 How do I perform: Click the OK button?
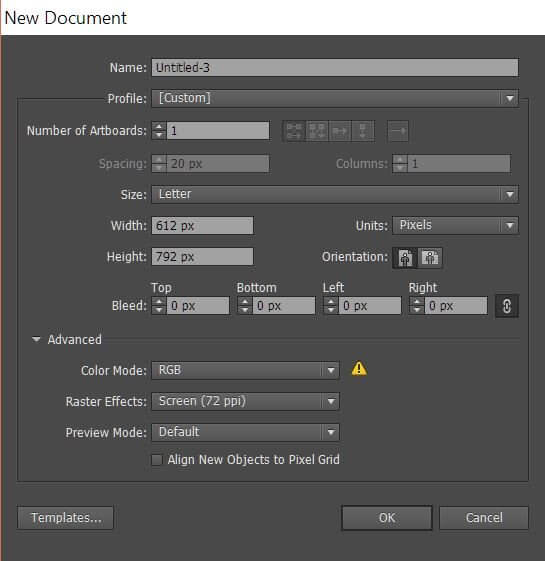click(x=387, y=518)
